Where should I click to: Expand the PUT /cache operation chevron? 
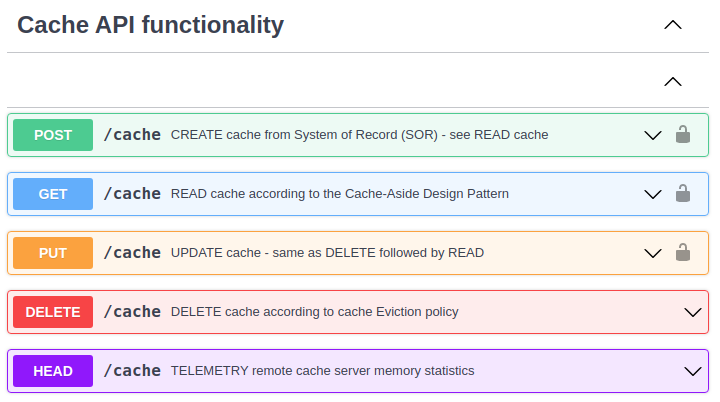pyautogui.click(x=653, y=253)
